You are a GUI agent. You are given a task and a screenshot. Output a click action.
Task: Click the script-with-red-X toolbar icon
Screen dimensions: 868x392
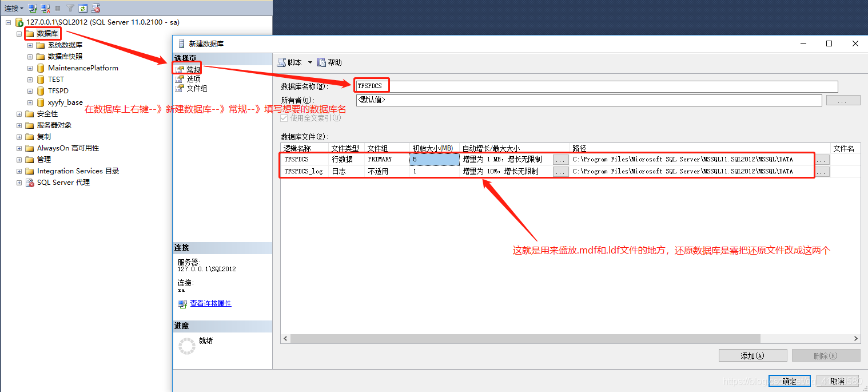point(96,9)
